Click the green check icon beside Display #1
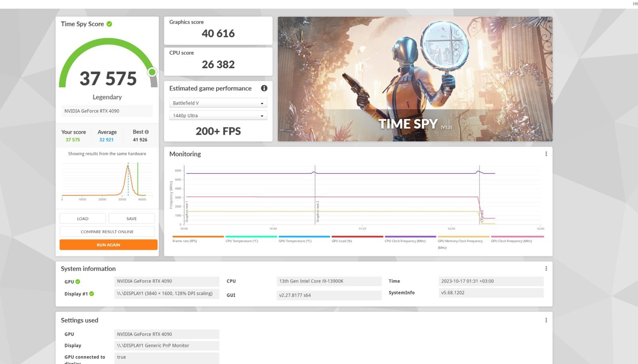Viewport: 638px width, 364px height. click(x=92, y=294)
